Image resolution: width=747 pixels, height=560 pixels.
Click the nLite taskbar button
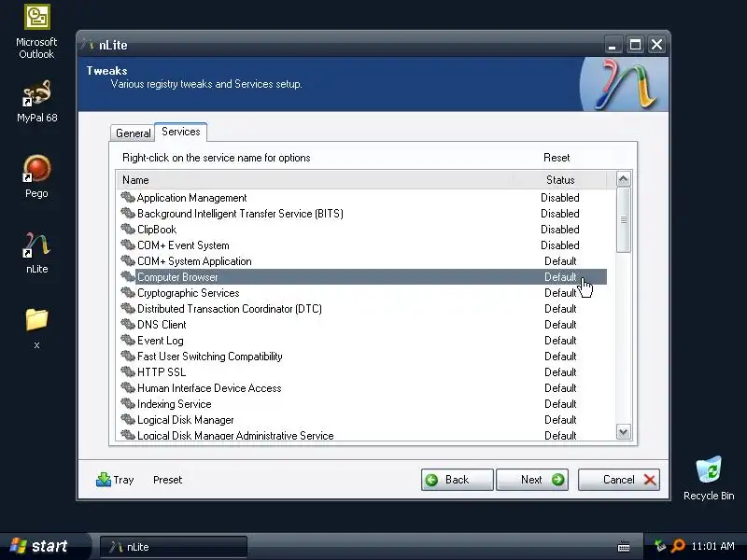[174, 547]
